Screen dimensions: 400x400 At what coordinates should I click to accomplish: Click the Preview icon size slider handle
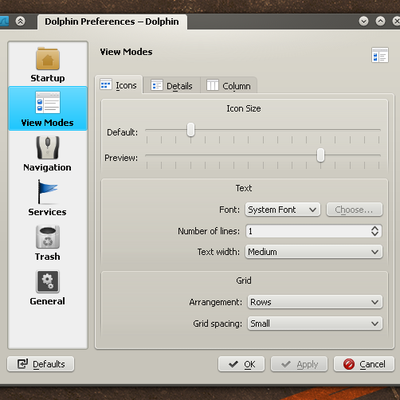pos(320,155)
